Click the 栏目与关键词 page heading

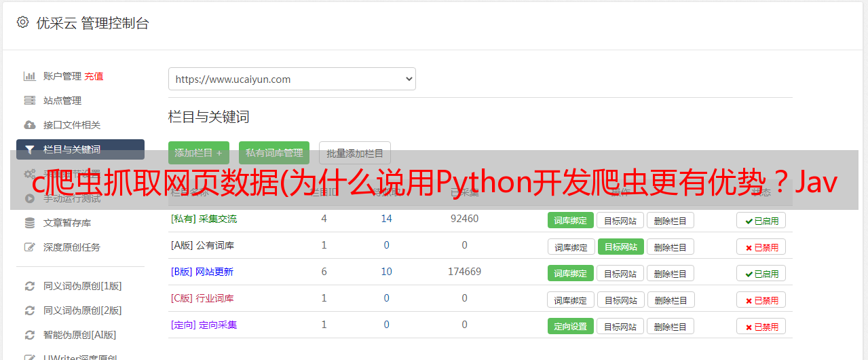[209, 117]
